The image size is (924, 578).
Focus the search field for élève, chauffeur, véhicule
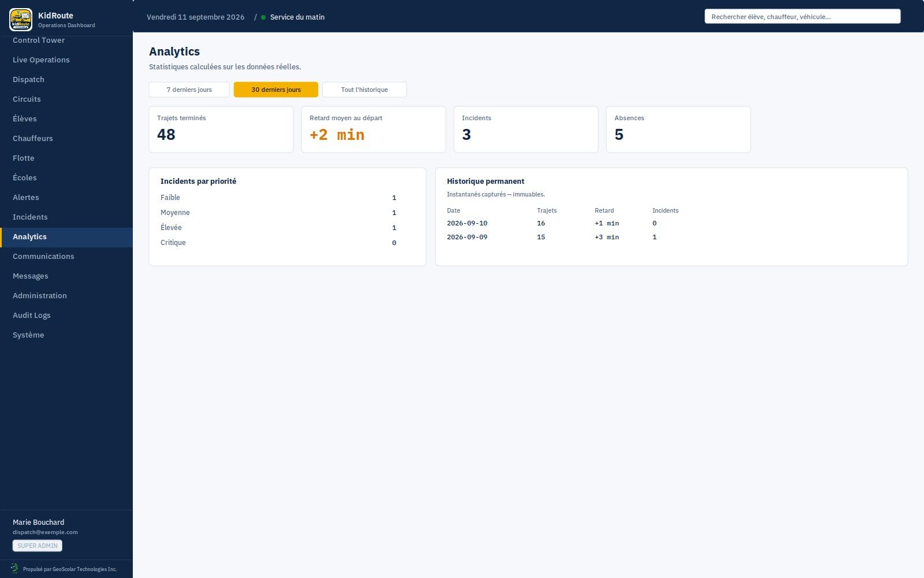802,17
